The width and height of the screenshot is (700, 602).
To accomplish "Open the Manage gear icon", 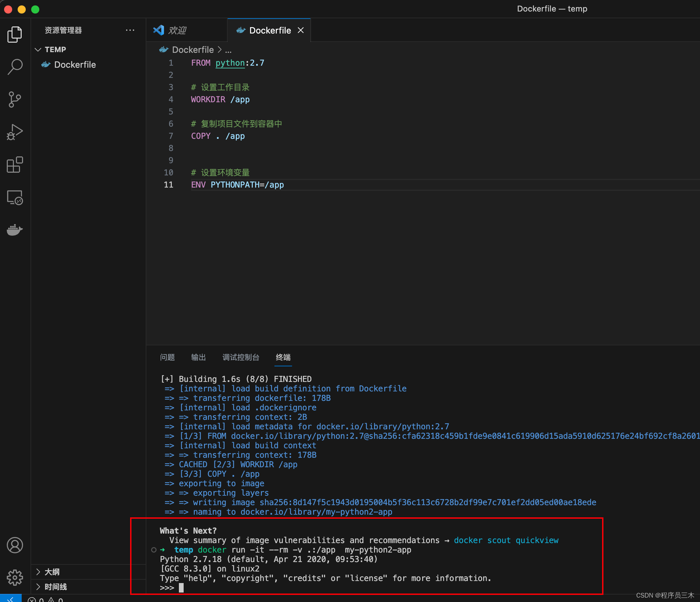I will (15, 578).
